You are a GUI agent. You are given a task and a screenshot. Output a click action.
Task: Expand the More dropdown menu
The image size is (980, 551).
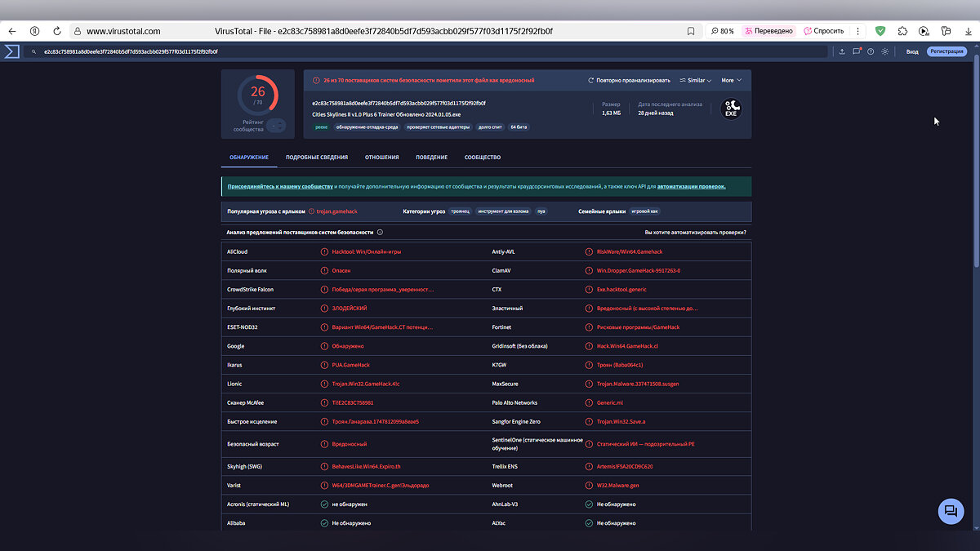coord(731,81)
